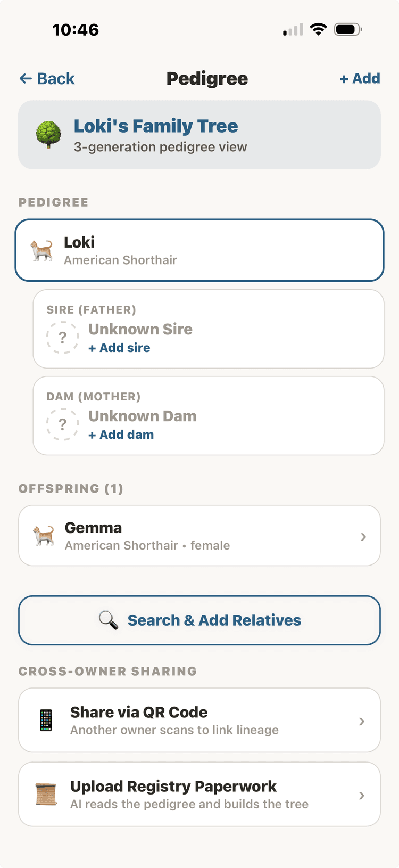Tap the + Add dam link

[x=121, y=435]
